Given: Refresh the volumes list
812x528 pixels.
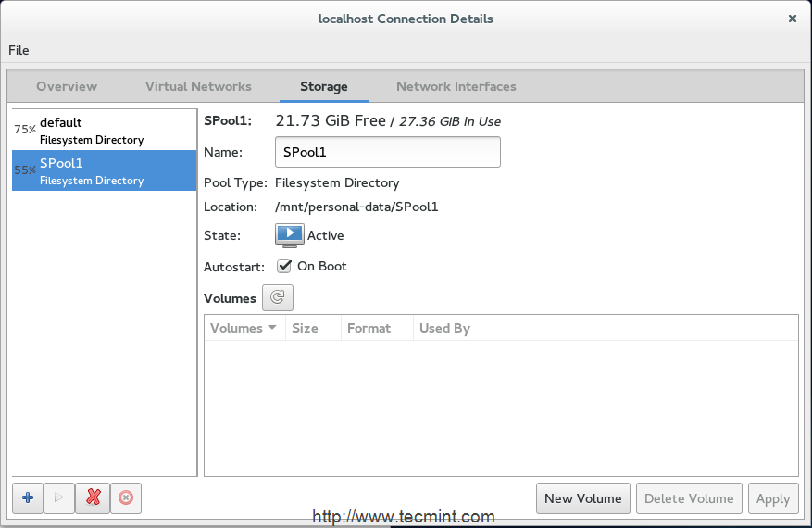Looking at the screenshot, I should tap(278, 298).
